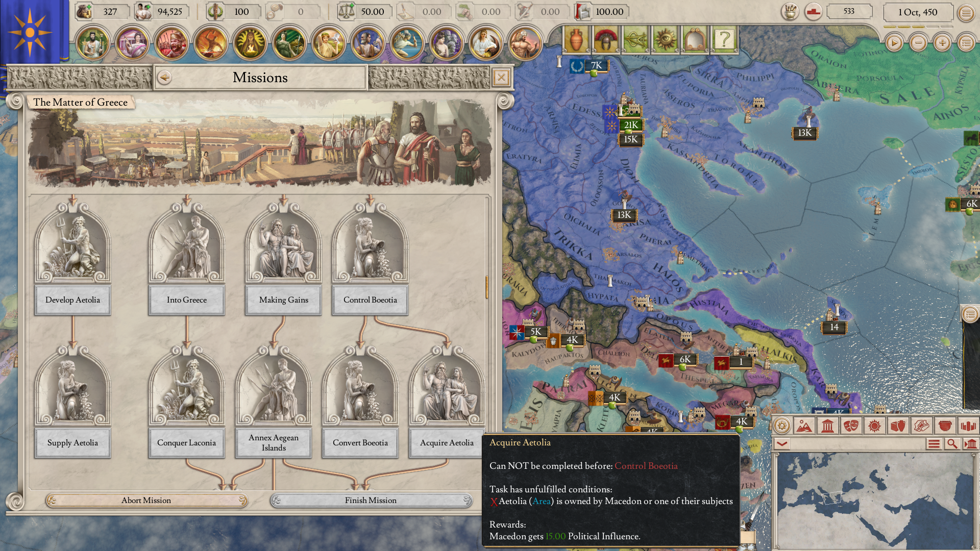Open the amphora trade icon tab
Image resolution: width=980 pixels, height=551 pixels.
[x=576, y=39]
